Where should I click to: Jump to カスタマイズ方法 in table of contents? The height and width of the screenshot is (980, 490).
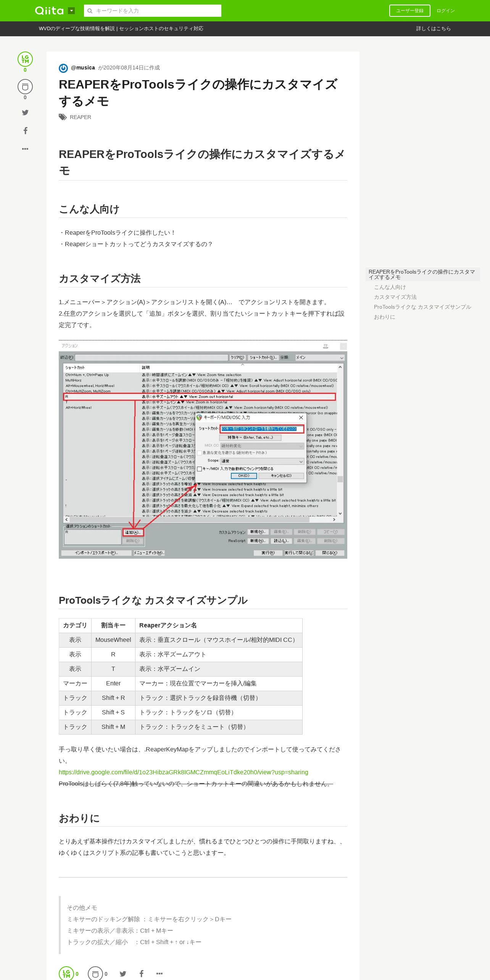[x=395, y=297]
